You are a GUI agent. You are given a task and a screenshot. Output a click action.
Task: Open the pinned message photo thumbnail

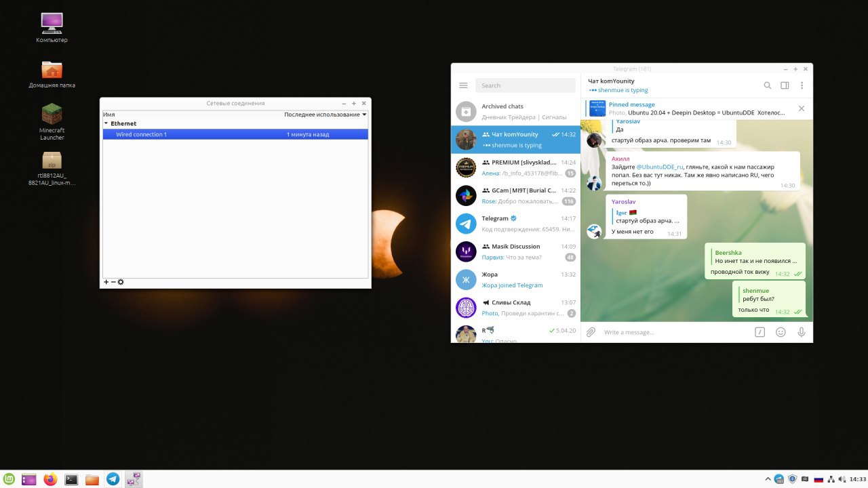pyautogui.click(x=597, y=108)
